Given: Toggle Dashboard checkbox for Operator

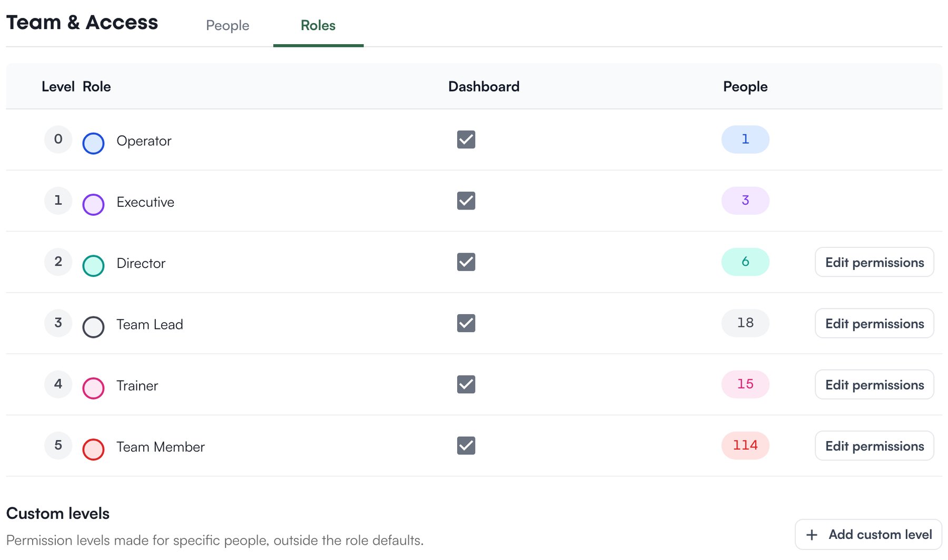Looking at the screenshot, I should (466, 139).
